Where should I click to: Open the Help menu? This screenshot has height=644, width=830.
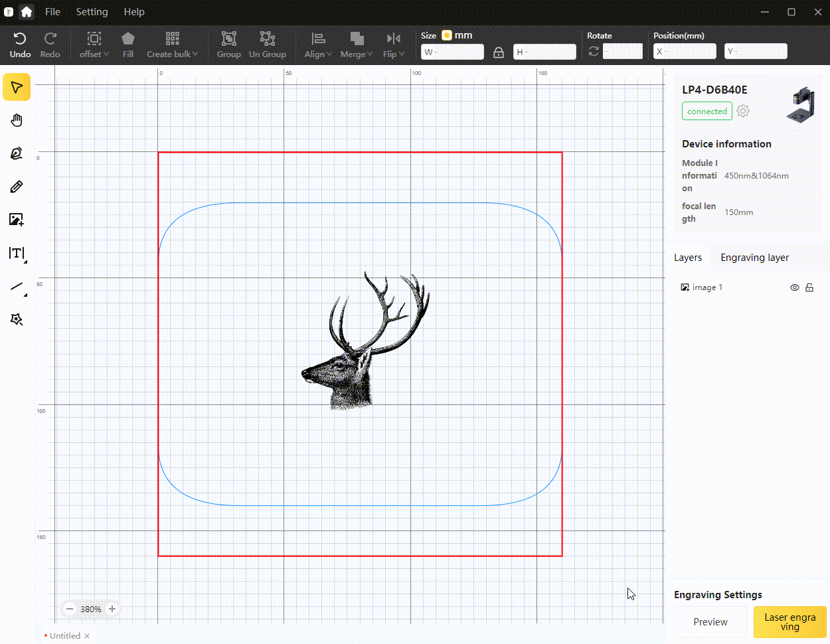click(134, 12)
